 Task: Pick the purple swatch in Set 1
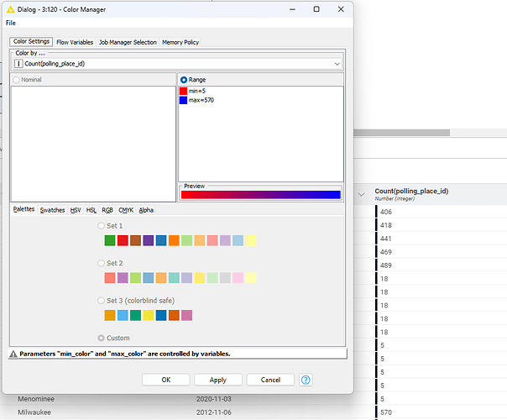(149, 240)
